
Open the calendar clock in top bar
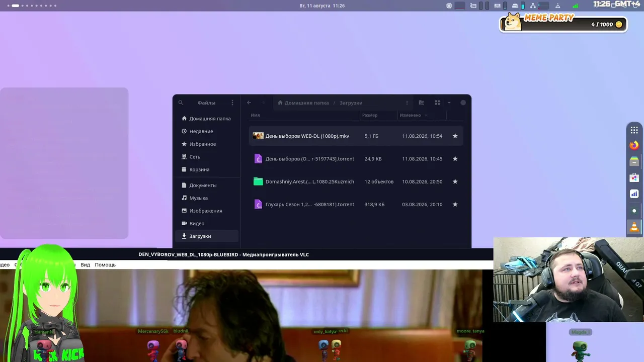[322, 6]
